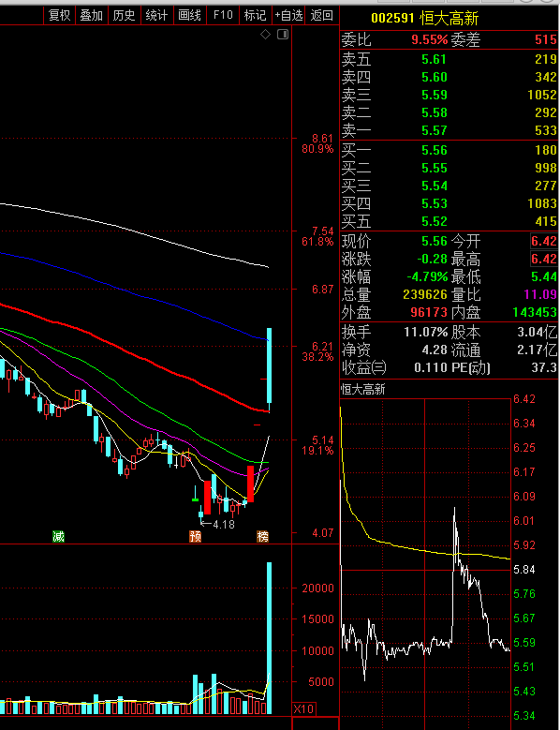Click the diamond icon above the chart
Viewport: 560px width, 730px height.
coord(265,35)
